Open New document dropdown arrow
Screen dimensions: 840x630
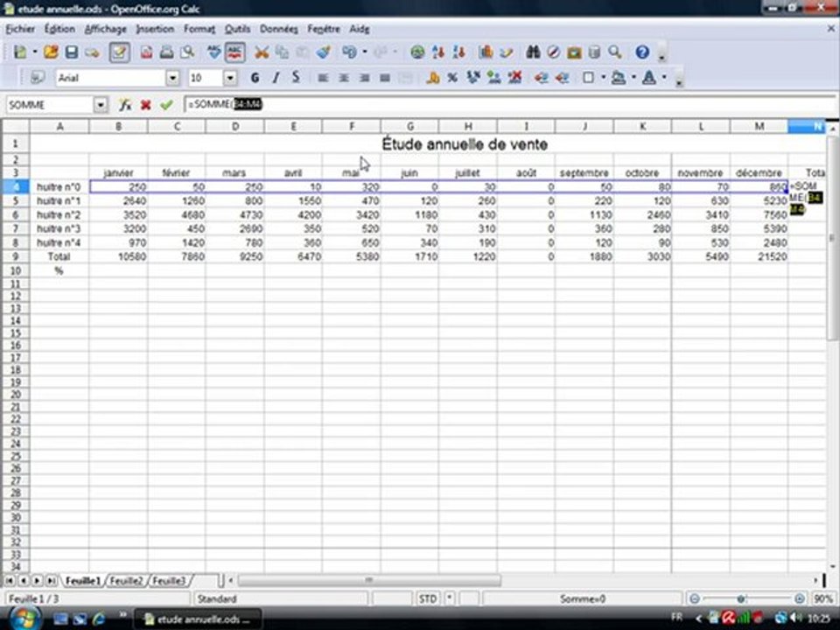[x=35, y=52]
